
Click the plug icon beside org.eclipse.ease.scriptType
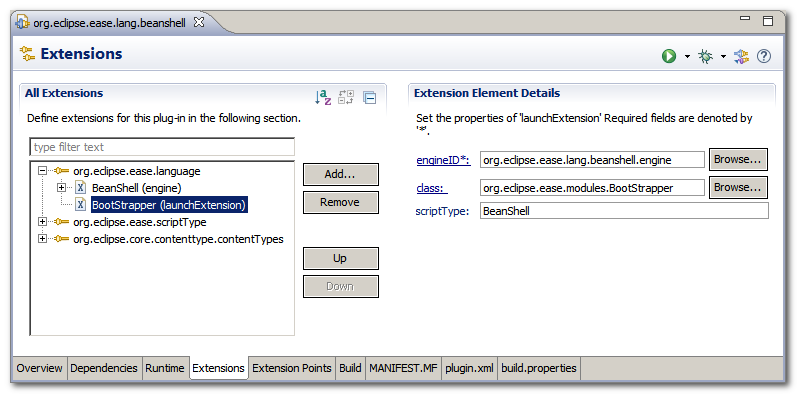click(x=62, y=222)
